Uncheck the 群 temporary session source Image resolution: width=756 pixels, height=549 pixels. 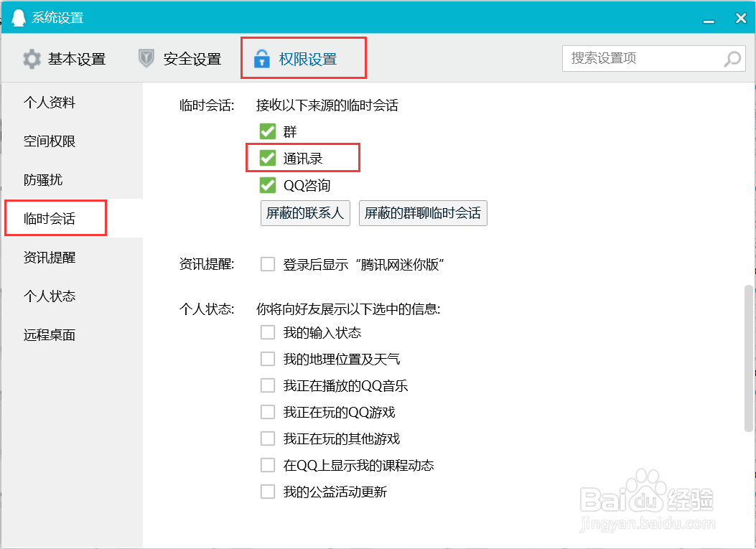point(267,131)
